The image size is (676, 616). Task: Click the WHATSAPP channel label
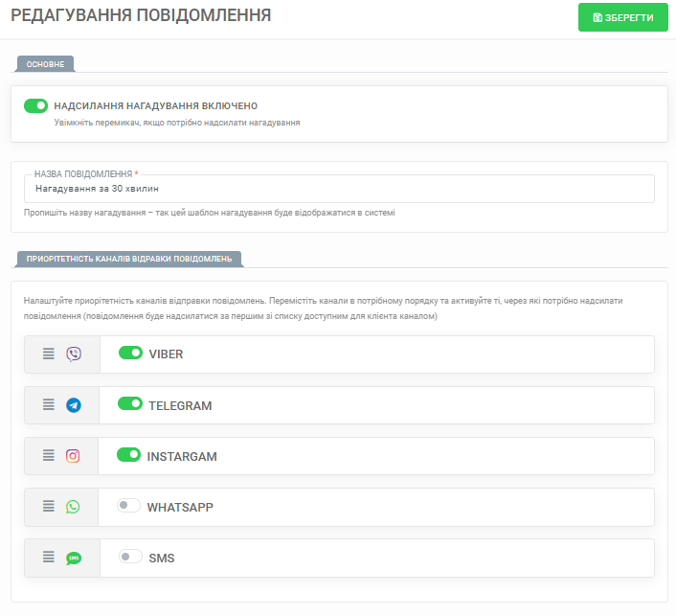coord(180,508)
